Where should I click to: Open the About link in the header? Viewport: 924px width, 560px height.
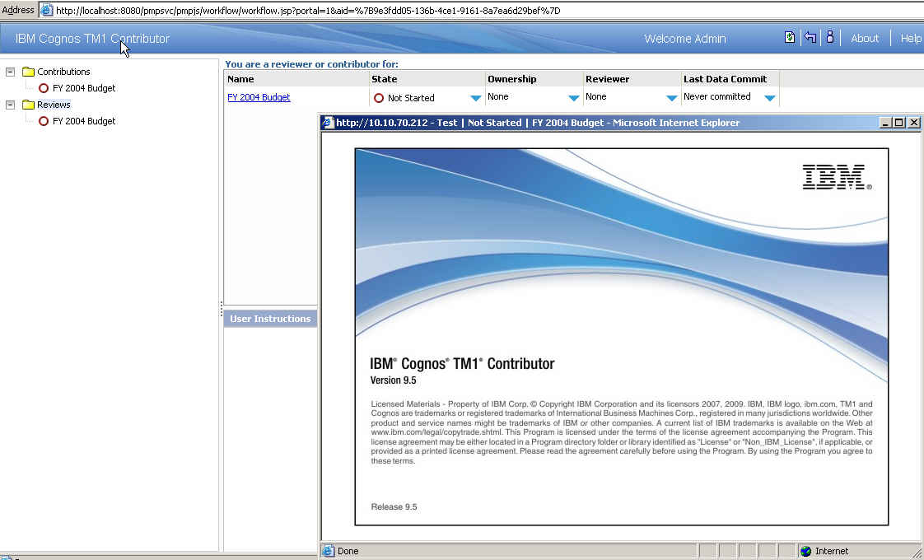(x=865, y=39)
